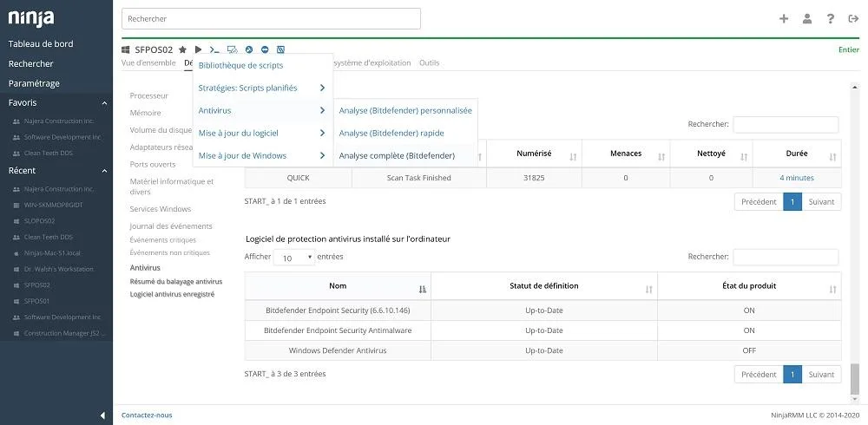Screen dimensions: 868x425
Task: Open Dr. Walsh's Workstation in Récent
Action: click(59, 269)
